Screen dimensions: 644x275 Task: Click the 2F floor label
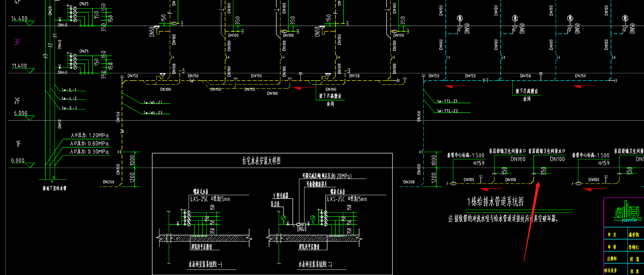pyautogui.click(x=17, y=101)
